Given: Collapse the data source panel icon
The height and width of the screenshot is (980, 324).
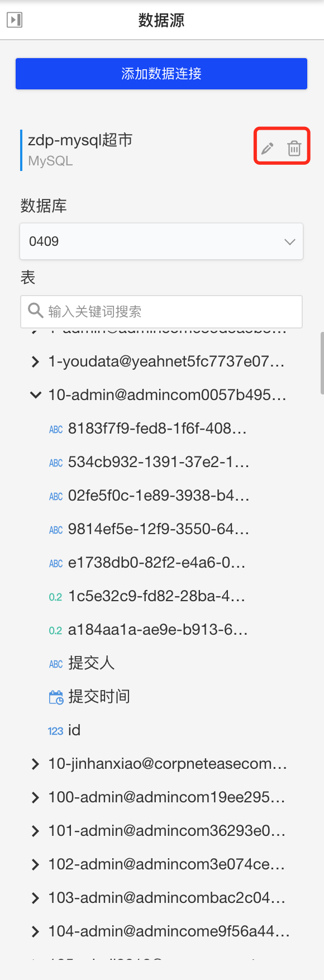Looking at the screenshot, I should (15, 20).
